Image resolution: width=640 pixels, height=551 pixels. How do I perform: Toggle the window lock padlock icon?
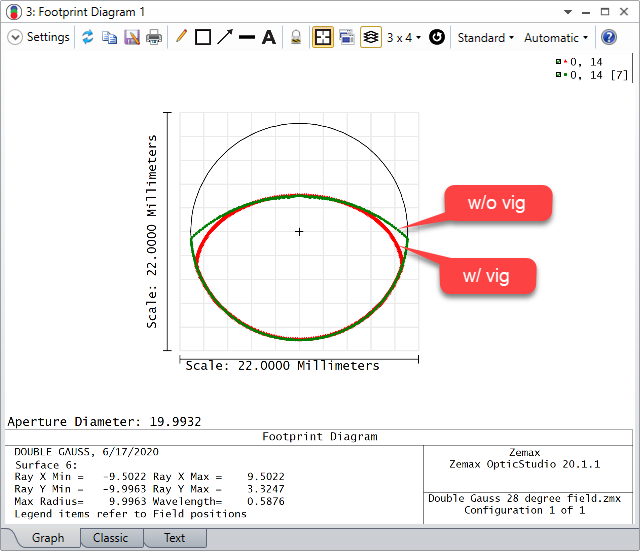point(296,38)
